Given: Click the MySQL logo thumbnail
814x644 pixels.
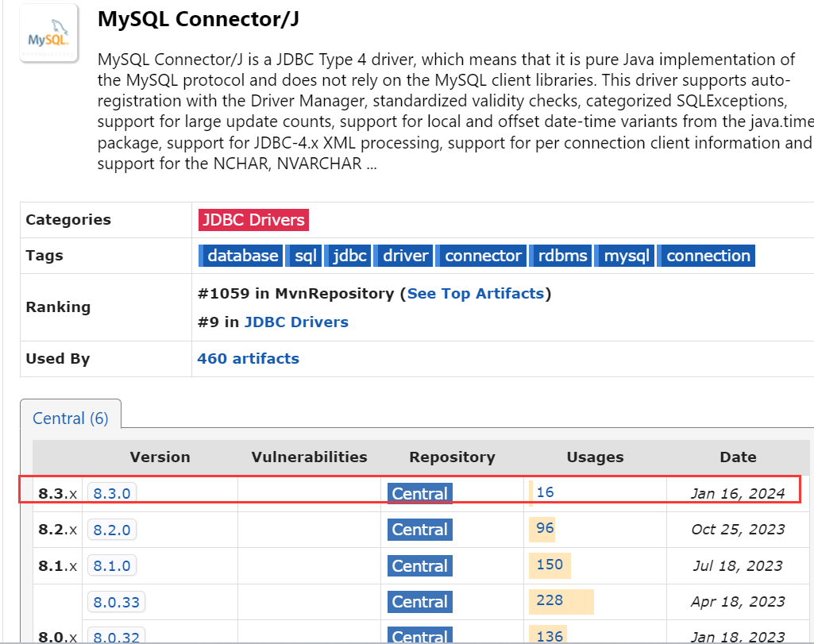Looking at the screenshot, I should coord(48,33).
